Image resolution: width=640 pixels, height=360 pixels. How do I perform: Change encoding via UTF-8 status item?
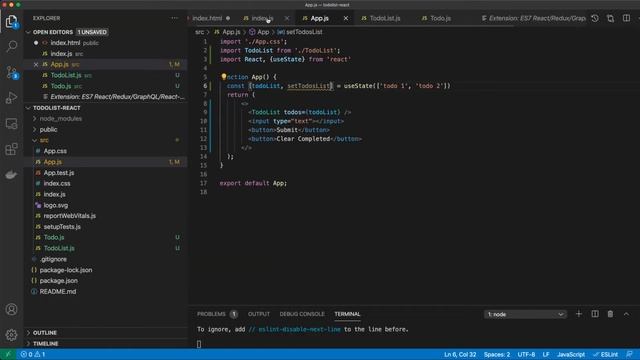point(526,354)
